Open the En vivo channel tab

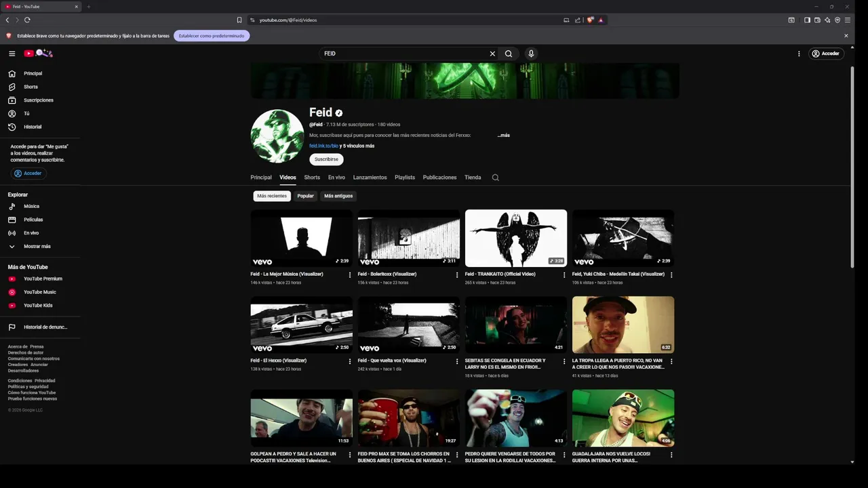pyautogui.click(x=336, y=178)
